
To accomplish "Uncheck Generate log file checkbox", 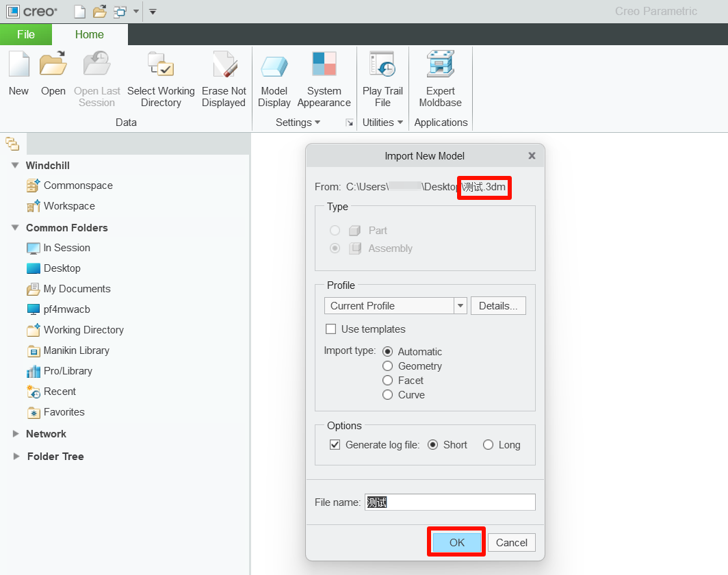I will pos(335,445).
